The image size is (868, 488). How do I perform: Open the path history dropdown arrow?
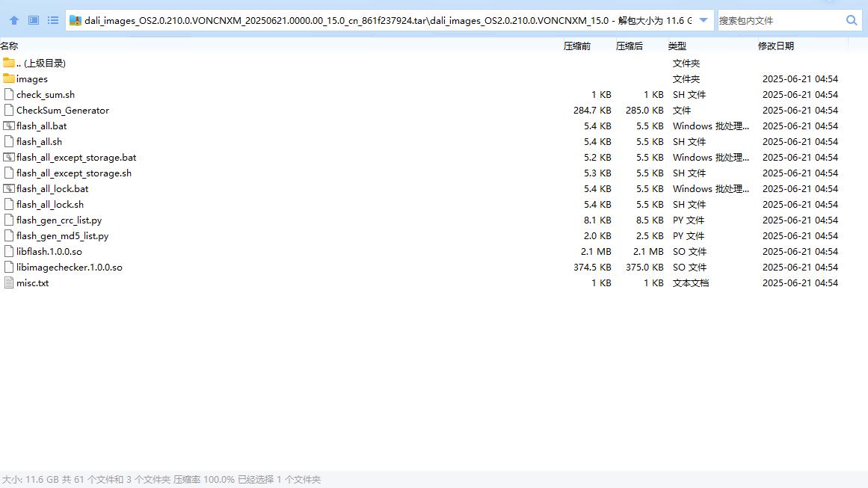[x=704, y=20]
